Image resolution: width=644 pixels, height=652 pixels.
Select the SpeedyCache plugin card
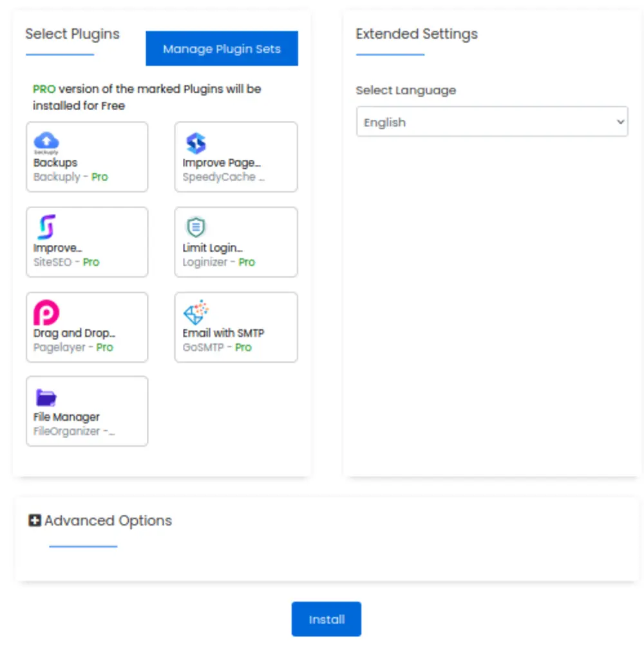pos(236,157)
